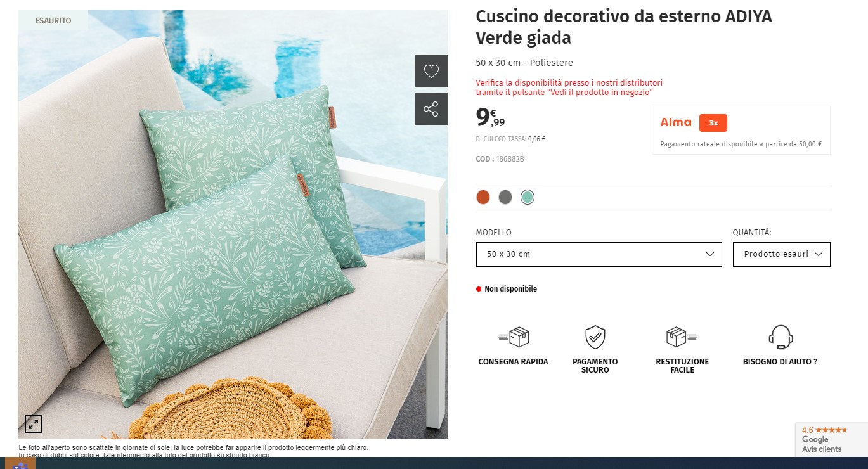Expand product image to fullscreen

tap(34, 424)
